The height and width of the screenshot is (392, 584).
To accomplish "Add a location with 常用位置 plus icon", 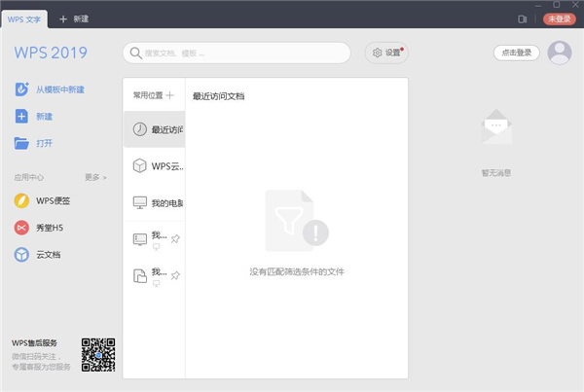I will (169, 95).
